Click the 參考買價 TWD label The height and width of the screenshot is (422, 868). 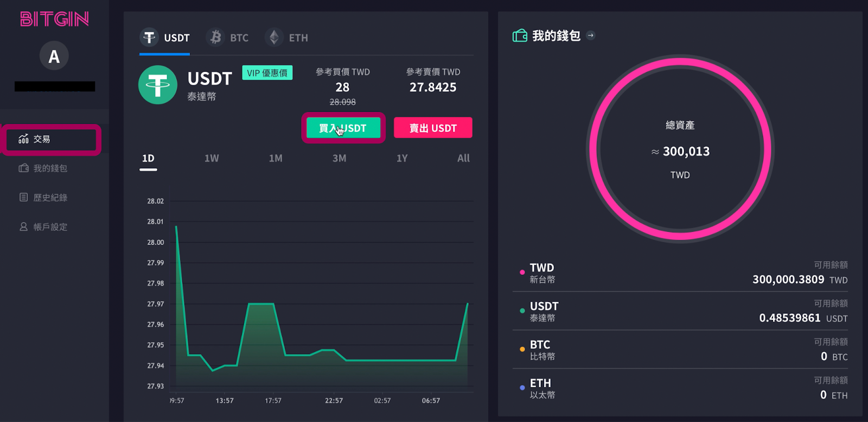[343, 72]
